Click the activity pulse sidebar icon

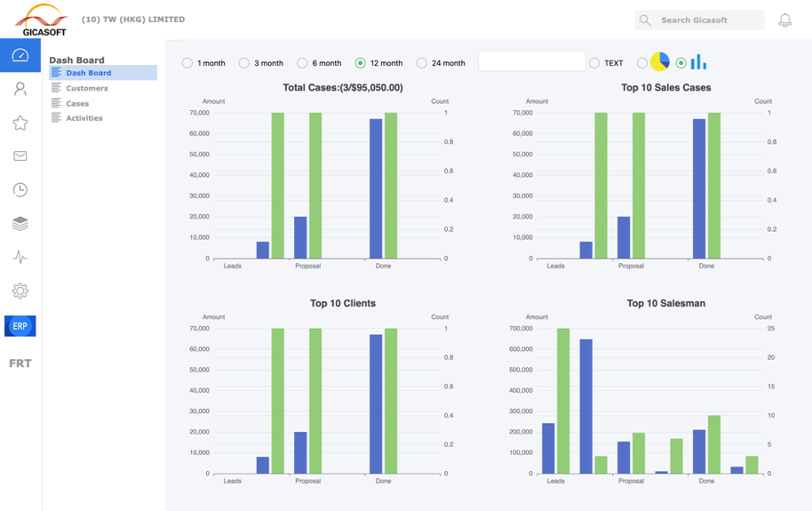20,258
